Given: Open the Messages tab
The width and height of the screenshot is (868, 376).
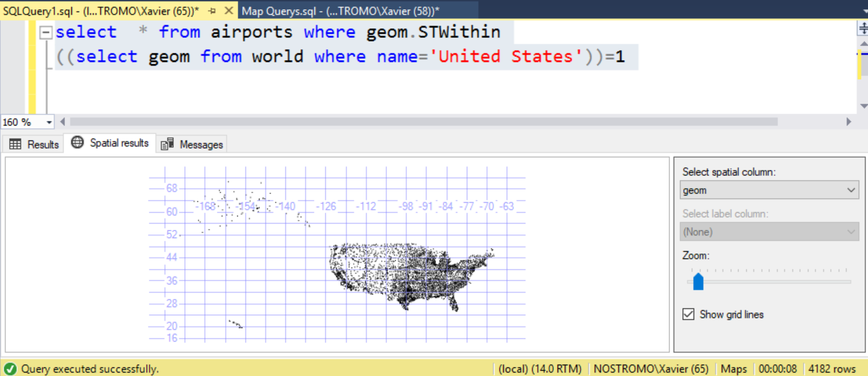Looking at the screenshot, I should pos(192,144).
